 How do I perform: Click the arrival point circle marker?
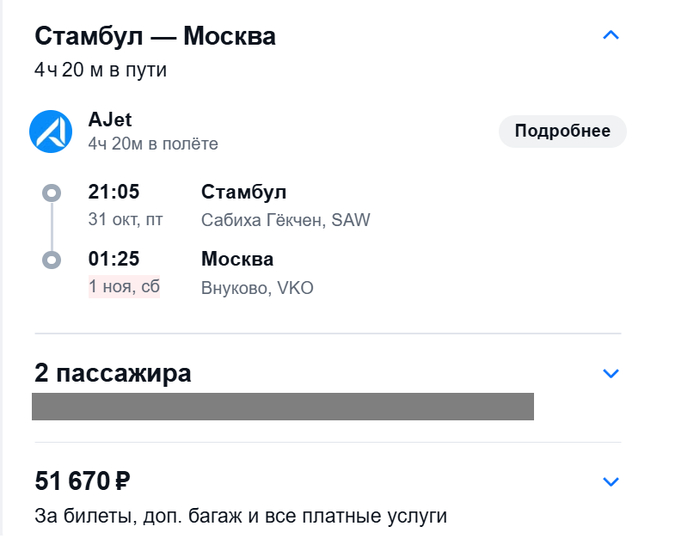52,260
